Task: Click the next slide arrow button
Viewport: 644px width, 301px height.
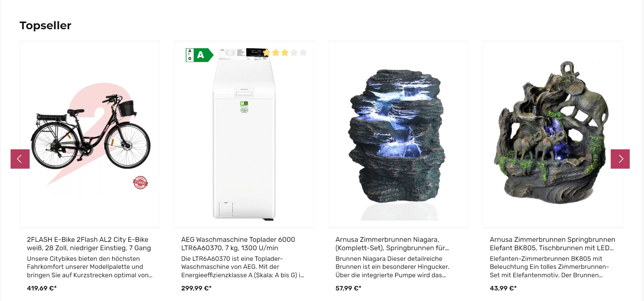Action: 620,159
